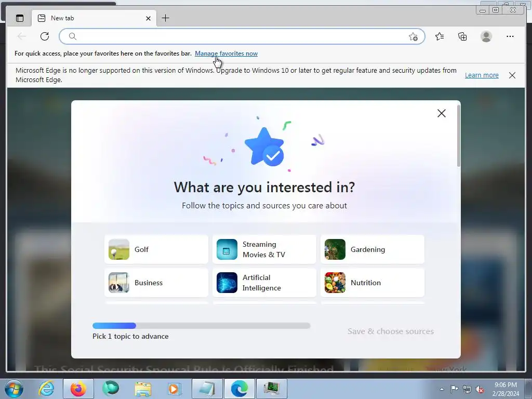The width and height of the screenshot is (532, 399).
Task: Click the Golf topic thumbnail image
Action: pos(119,249)
